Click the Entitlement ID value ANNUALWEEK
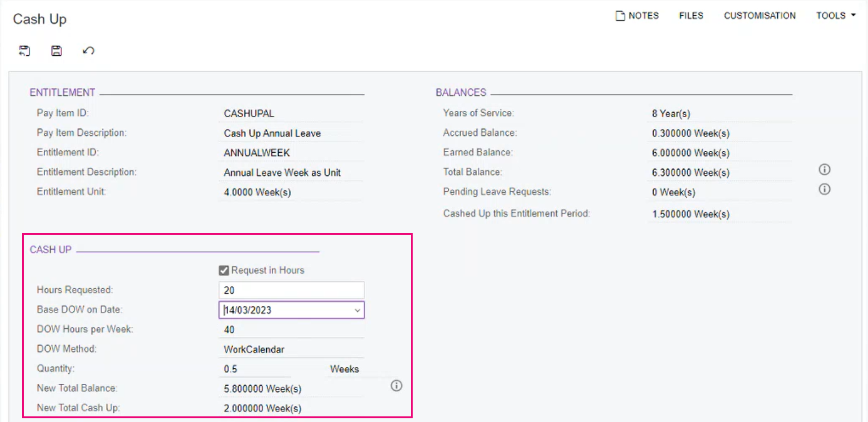868x422 pixels. click(x=257, y=153)
